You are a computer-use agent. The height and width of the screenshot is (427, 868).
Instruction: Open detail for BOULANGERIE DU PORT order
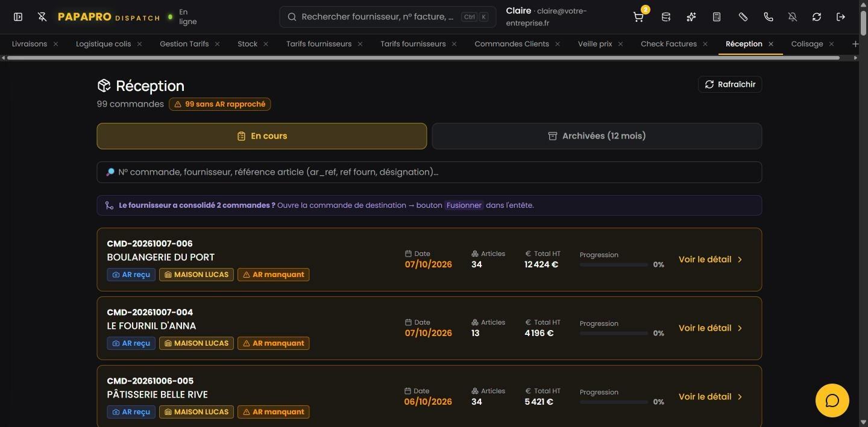[711, 260]
